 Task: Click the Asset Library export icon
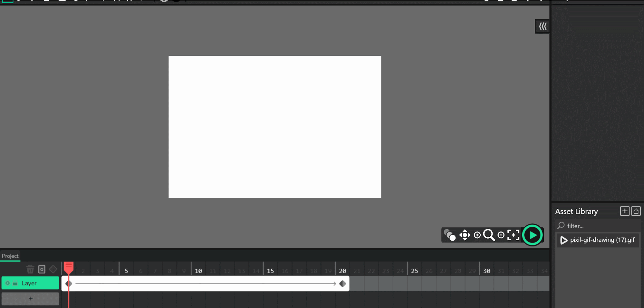(636, 211)
